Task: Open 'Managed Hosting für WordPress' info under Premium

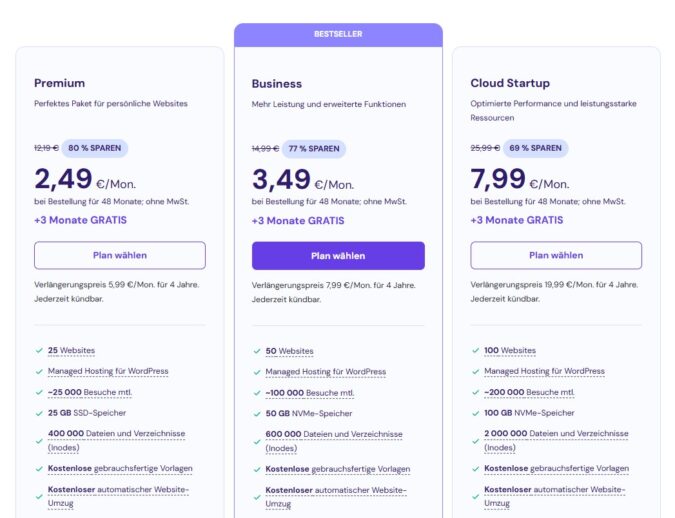Action: [107, 371]
